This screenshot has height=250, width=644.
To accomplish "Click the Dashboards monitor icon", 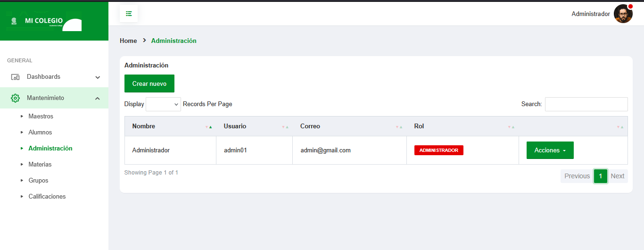I will pos(15,77).
